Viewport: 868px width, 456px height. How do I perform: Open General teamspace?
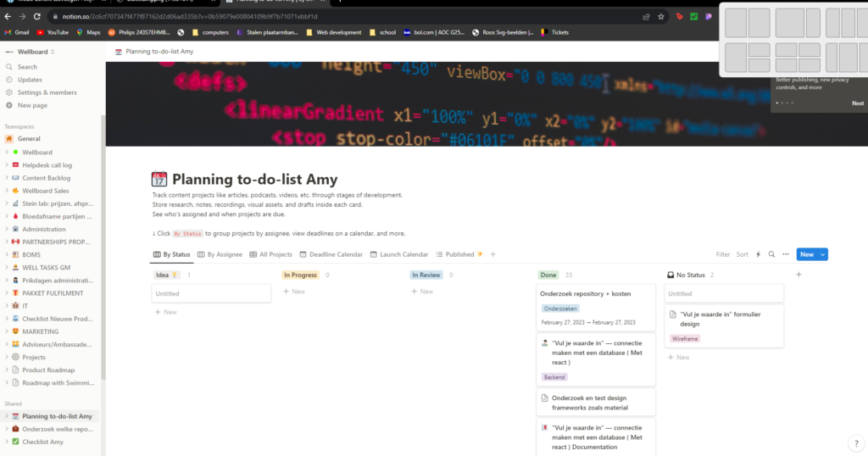tap(29, 139)
